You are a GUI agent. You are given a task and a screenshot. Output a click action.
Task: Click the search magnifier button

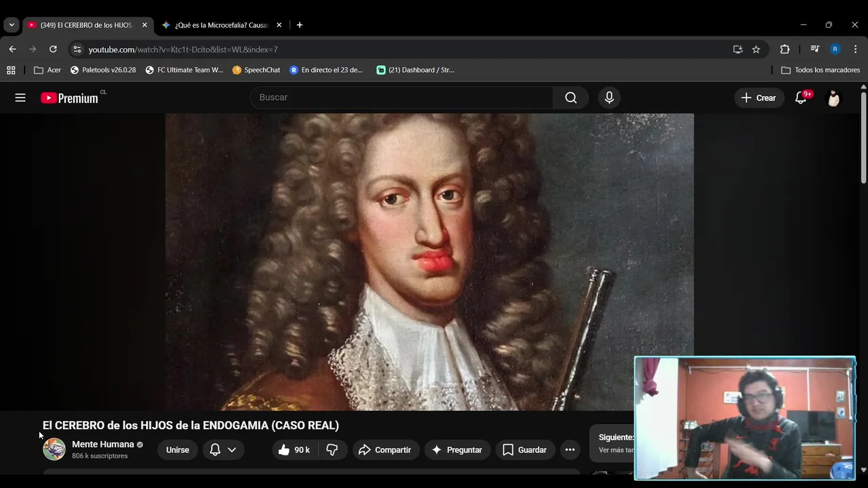pyautogui.click(x=571, y=98)
